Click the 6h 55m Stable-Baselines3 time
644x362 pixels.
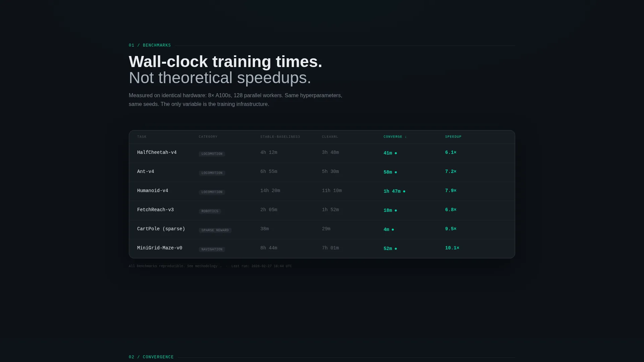[x=269, y=172]
